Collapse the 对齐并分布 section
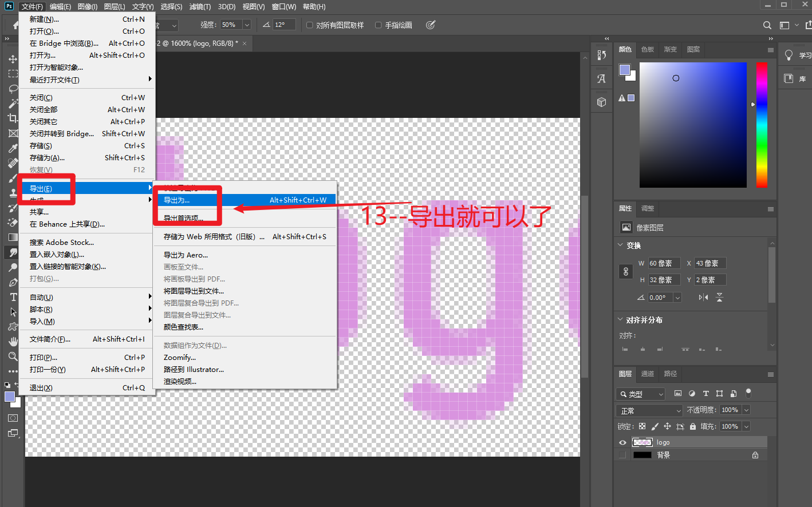Image resolution: width=812 pixels, height=507 pixels. (x=620, y=319)
